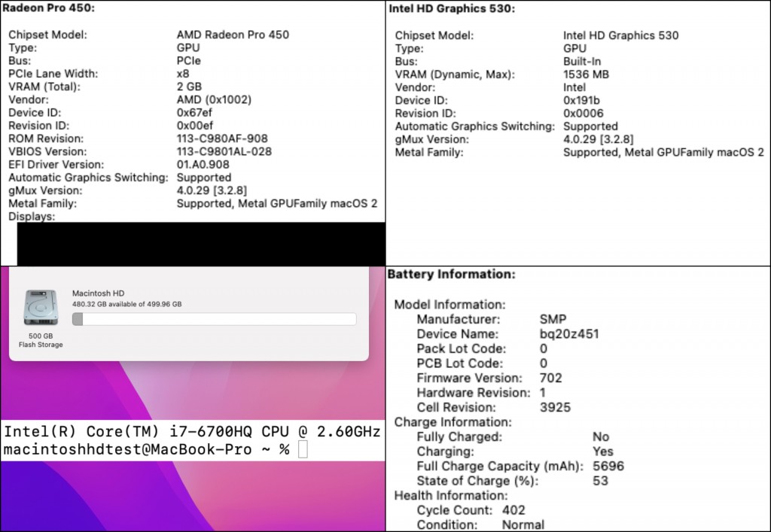771x532 pixels.
Task: Click the 'PCB Lot Code:' label
Action: click(x=460, y=363)
